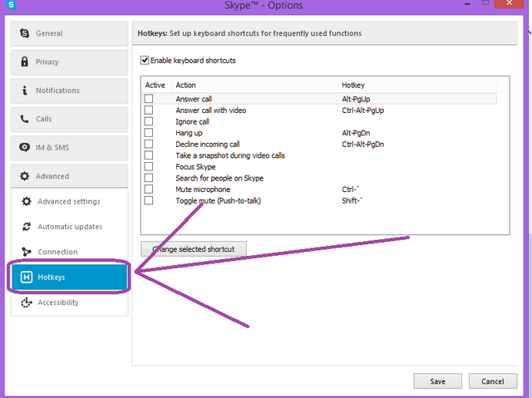Click the Ctrl-` hotkey cell
This screenshot has height=398, width=532.
pyautogui.click(x=351, y=189)
